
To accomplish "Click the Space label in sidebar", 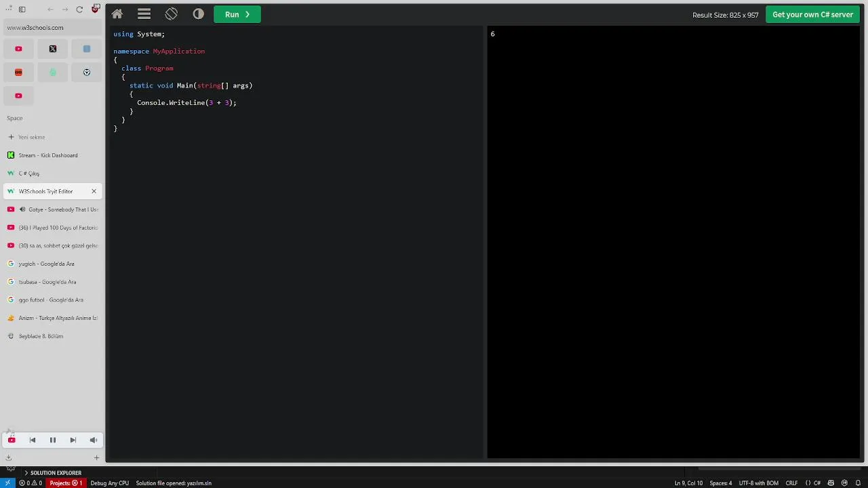I will tap(15, 118).
